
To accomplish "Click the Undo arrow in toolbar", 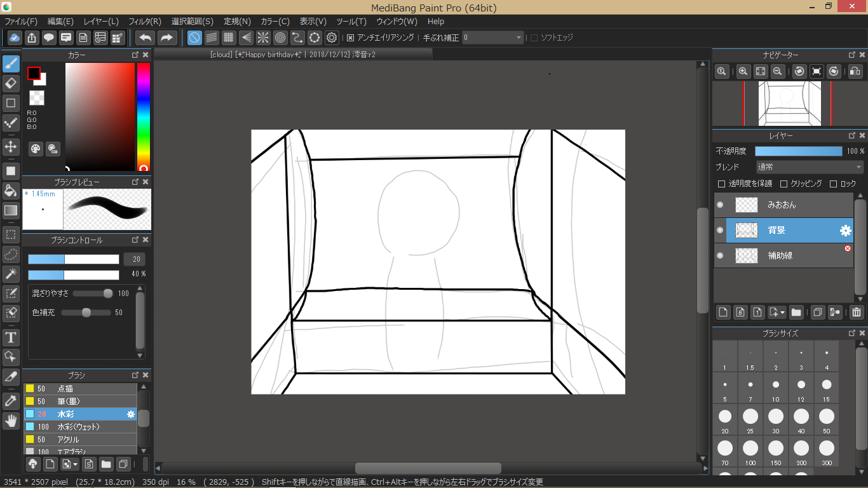I will pyautogui.click(x=146, y=37).
